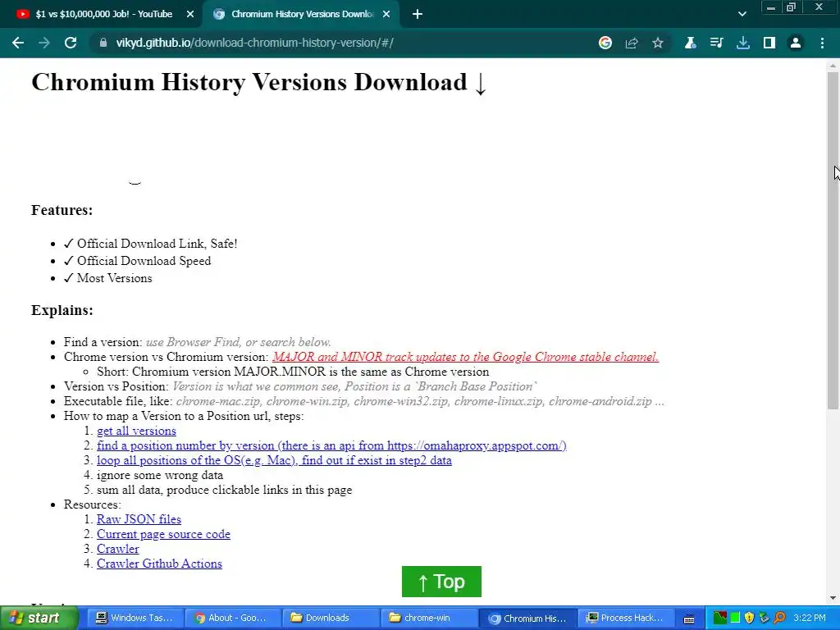Viewport: 840px width, 630px height.
Task: Reload the current page
Action: (71, 43)
